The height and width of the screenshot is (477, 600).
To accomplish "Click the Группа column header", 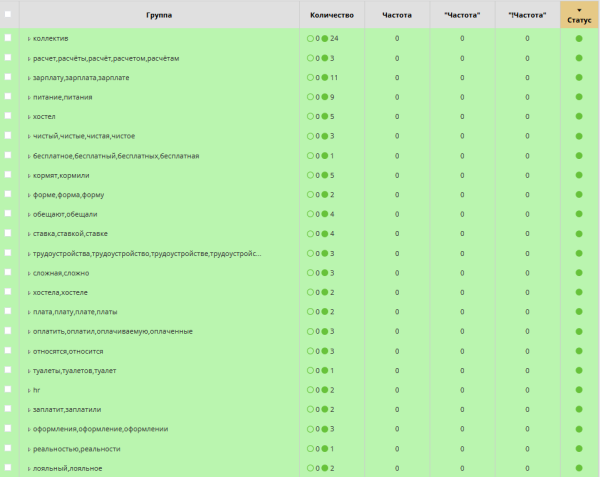I will [159, 15].
